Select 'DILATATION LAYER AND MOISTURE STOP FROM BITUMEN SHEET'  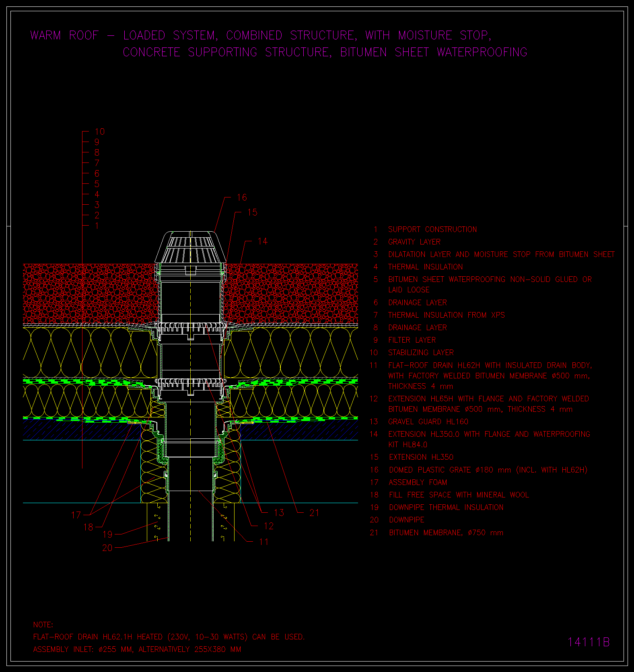(x=501, y=255)
